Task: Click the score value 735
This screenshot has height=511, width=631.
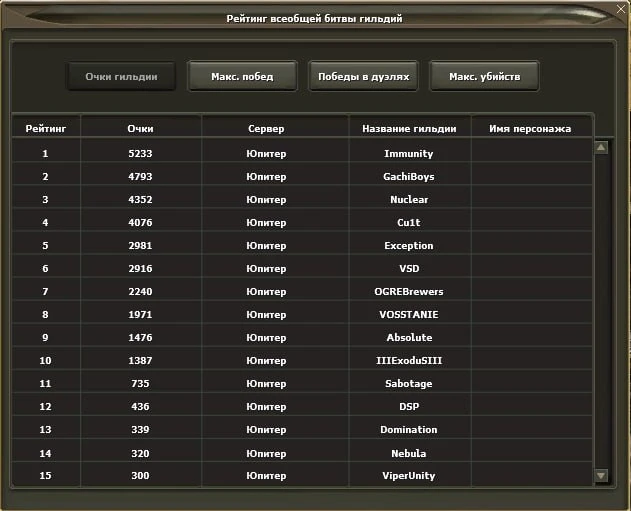Action: [140, 383]
